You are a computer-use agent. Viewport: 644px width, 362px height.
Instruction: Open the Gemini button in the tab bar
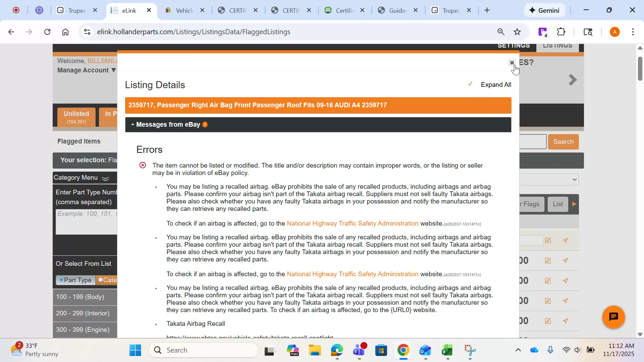pyautogui.click(x=544, y=10)
